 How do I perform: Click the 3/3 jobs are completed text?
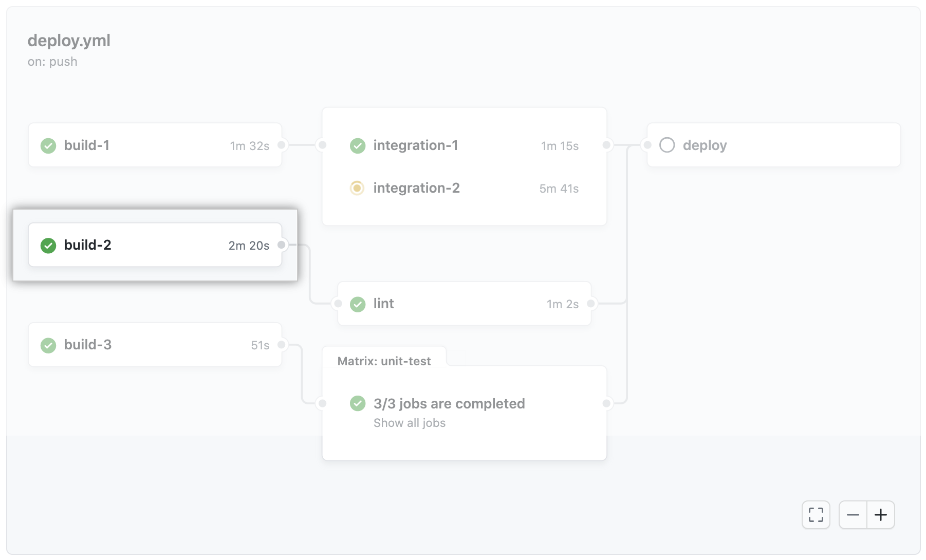449,404
